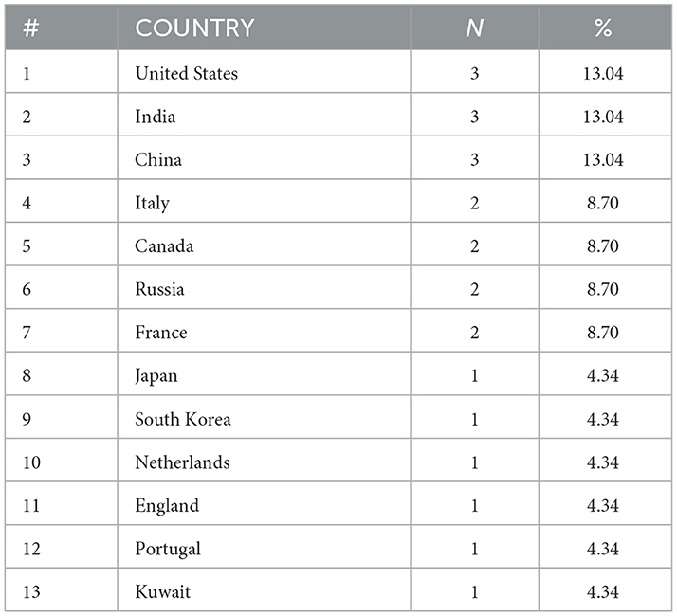Select the N column header
Screen dimensions: 677x616
(474, 28)
